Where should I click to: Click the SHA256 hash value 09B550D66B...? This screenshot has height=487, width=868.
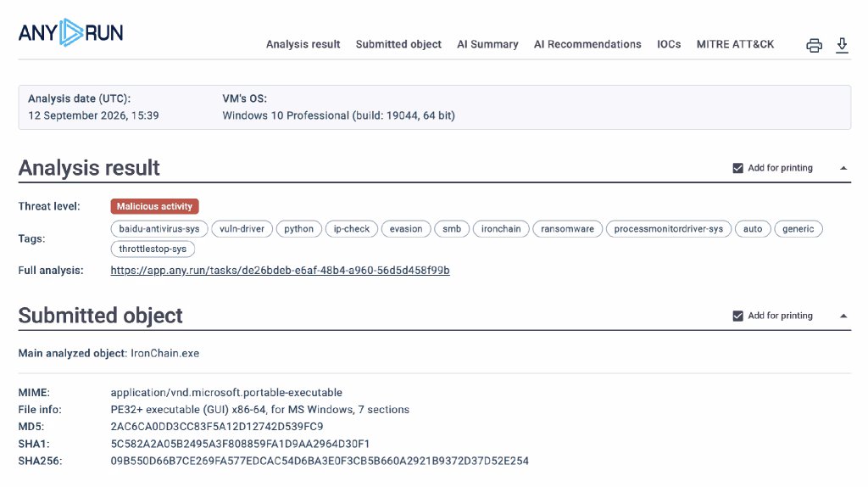click(320, 461)
